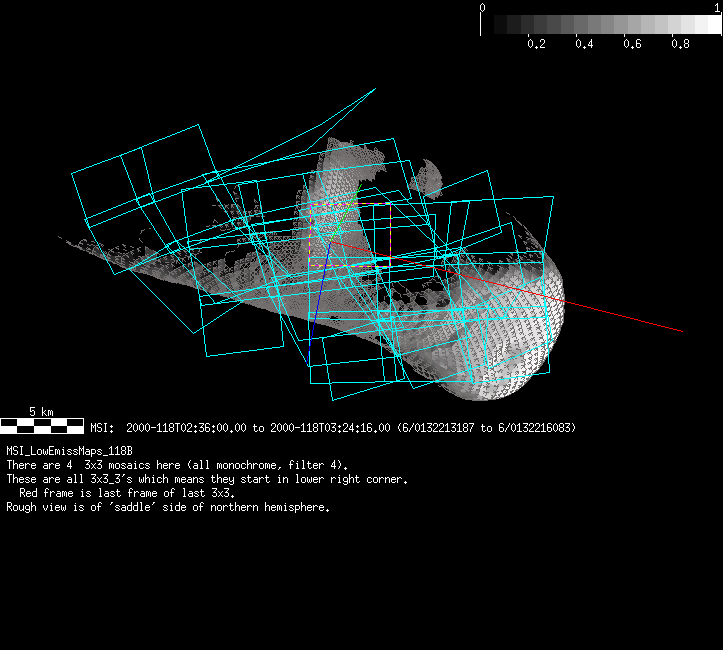Click the 0.6 tick label on the colorbar
The height and width of the screenshot is (650, 723).
(x=632, y=45)
